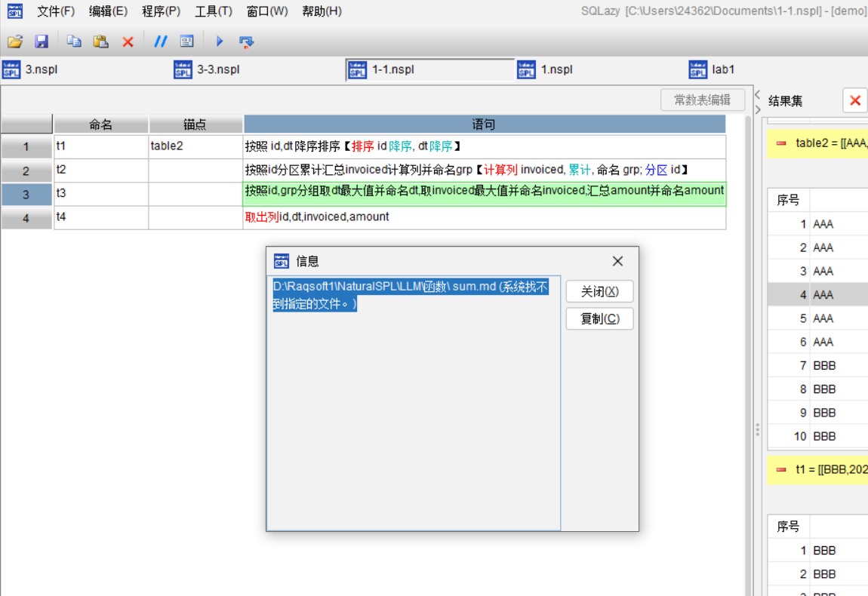Click the copy icon in toolbar
The height and width of the screenshot is (596, 868).
[x=74, y=41]
